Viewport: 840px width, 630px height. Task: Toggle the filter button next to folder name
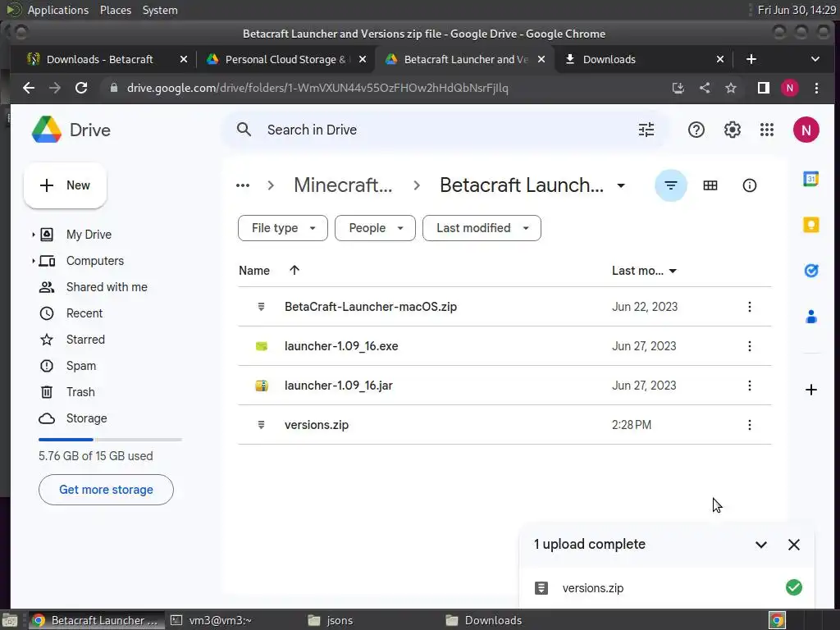click(671, 185)
